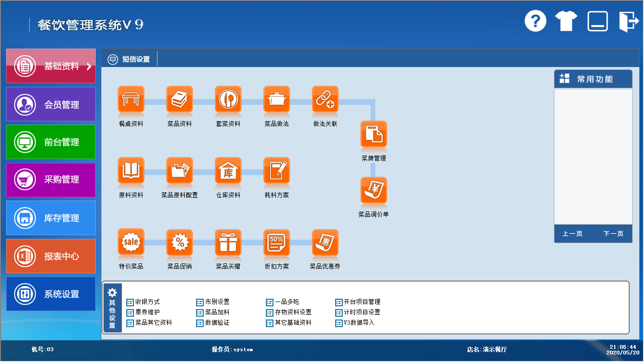
Task: Switch to 会员管理 member management
Action: click(x=51, y=105)
